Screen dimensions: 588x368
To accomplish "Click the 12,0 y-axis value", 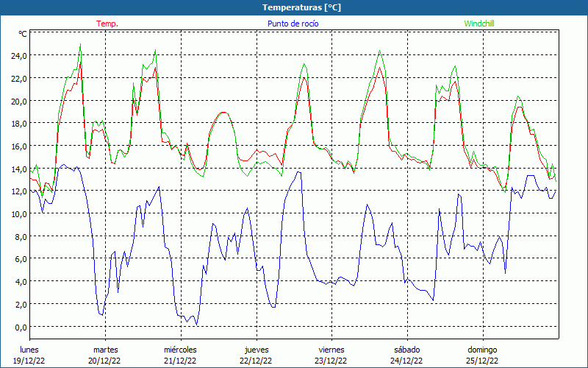I will (x=19, y=191).
